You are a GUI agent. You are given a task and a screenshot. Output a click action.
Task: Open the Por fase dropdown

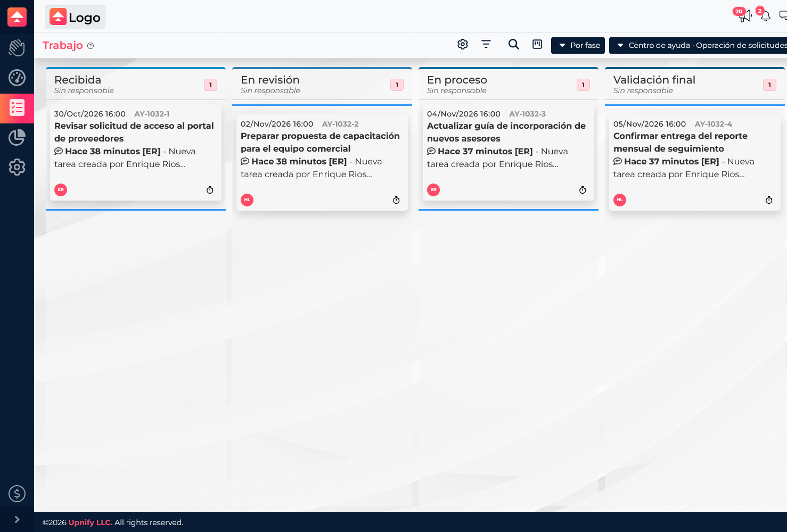[x=578, y=45]
